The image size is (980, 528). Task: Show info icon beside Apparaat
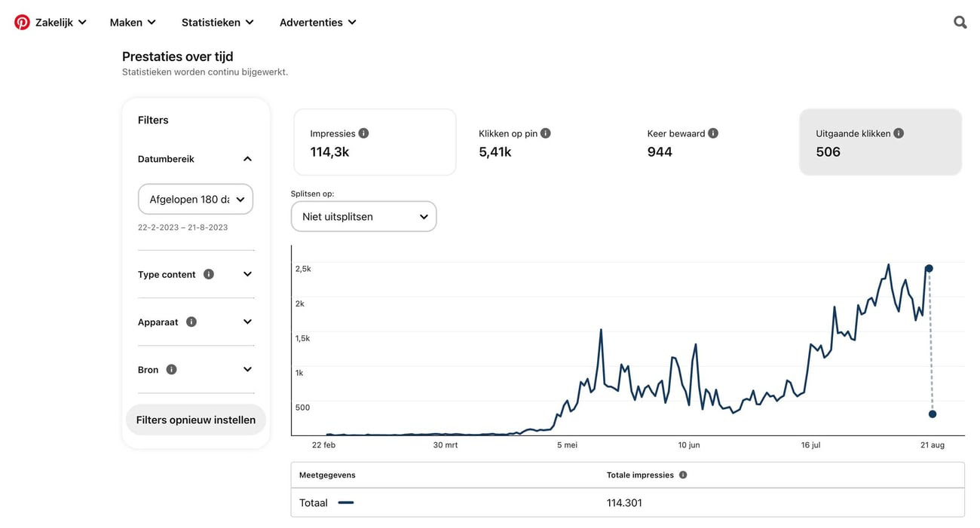(x=191, y=322)
